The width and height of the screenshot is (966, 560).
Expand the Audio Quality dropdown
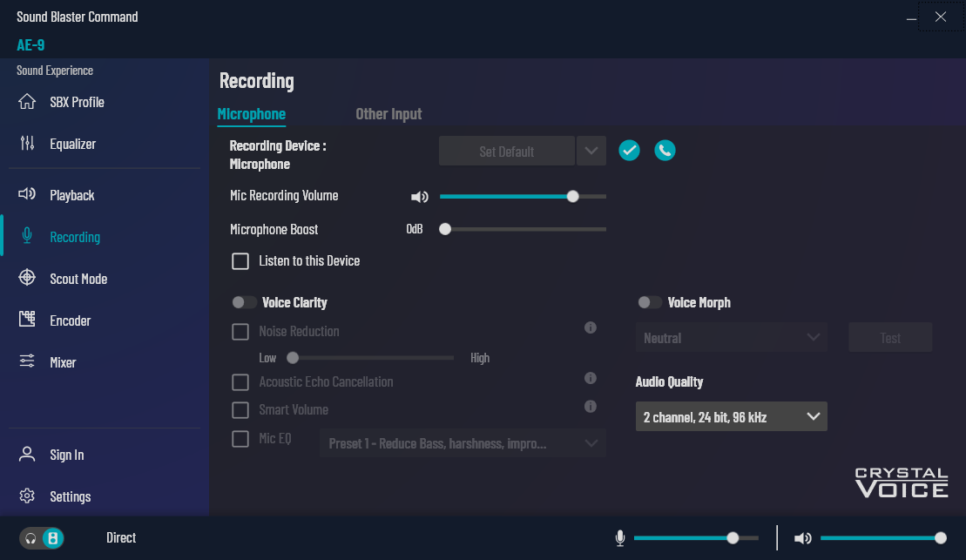[x=731, y=417]
